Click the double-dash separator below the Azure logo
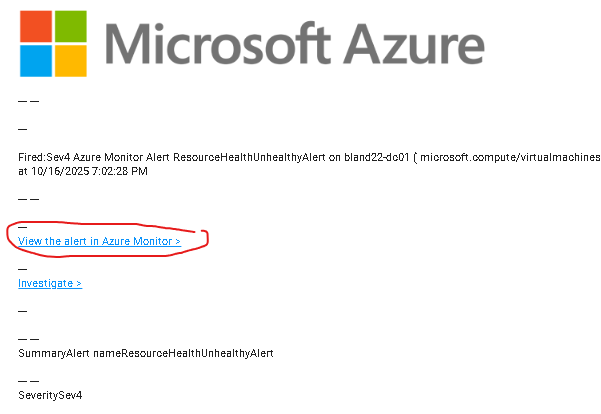 [x=29, y=102]
